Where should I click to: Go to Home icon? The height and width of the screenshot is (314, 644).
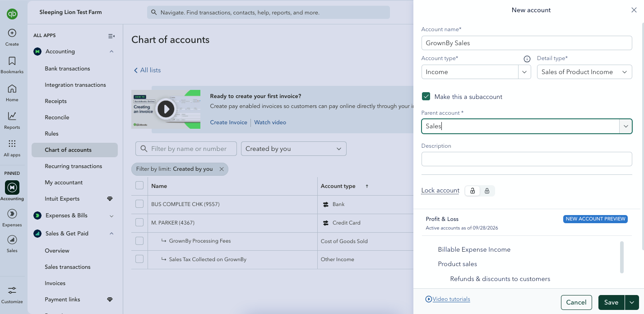12,89
